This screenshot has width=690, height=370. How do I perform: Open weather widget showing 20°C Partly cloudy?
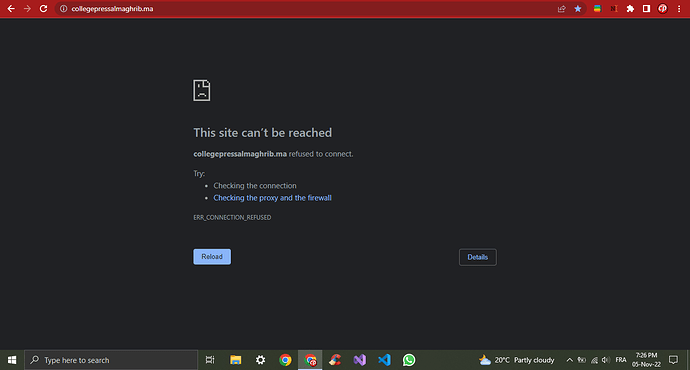[517, 360]
